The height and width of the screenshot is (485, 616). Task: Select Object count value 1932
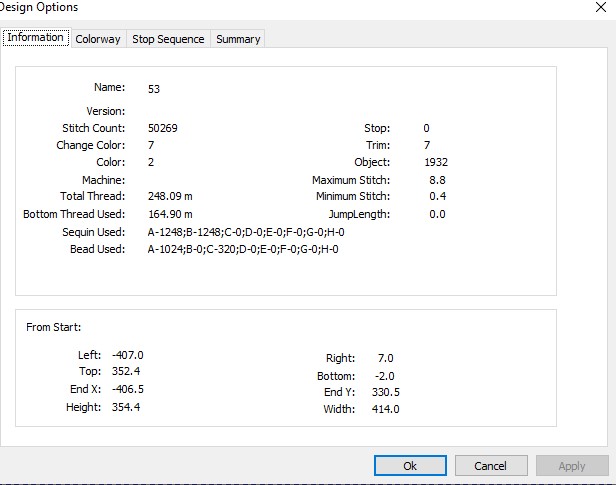click(436, 162)
